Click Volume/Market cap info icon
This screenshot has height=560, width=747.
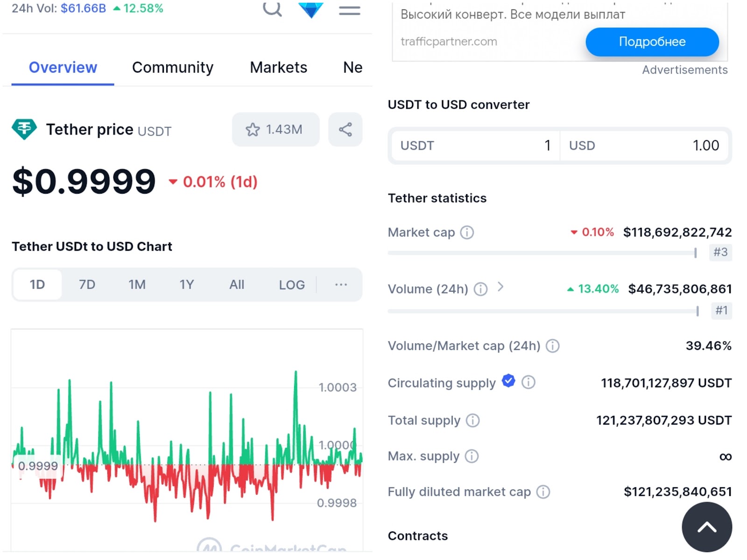[x=552, y=346]
